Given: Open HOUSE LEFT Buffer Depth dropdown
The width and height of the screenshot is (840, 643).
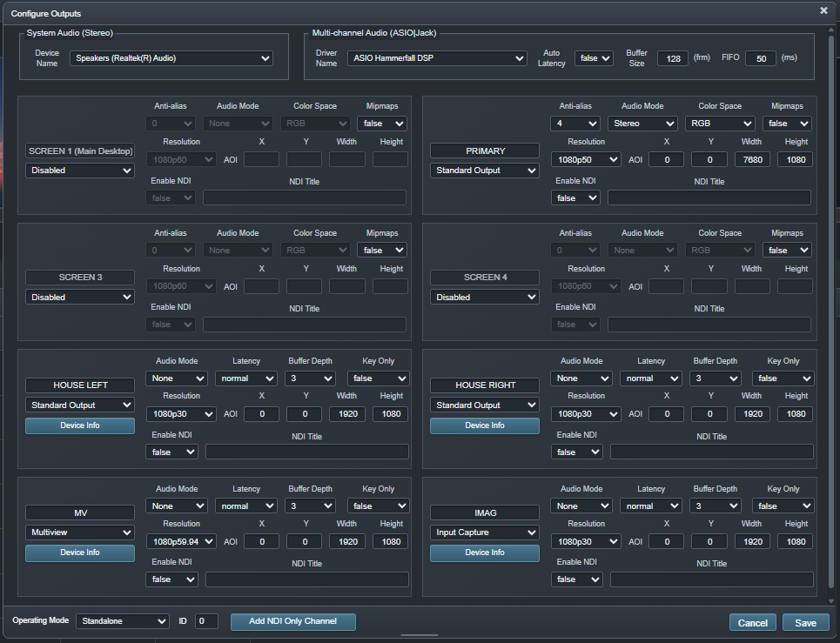Looking at the screenshot, I should (310, 378).
